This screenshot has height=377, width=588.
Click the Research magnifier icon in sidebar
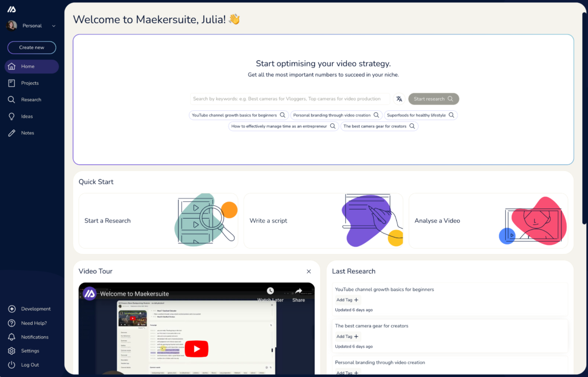click(x=11, y=100)
